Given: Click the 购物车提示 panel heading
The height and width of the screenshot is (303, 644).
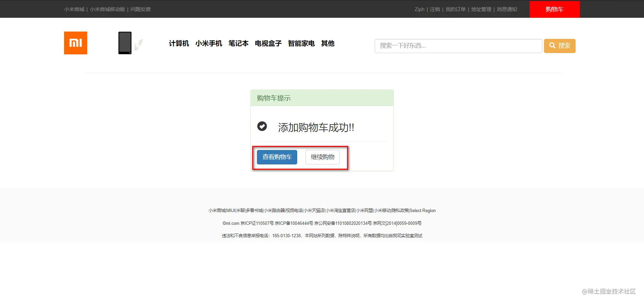Looking at the screenshot, I should 274,98.
